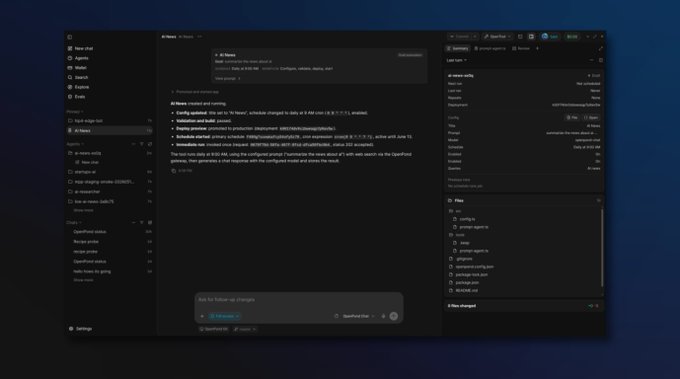The width and height of the screenshot is (680, 379).
Task: Open package-lock.json in Files list
Action: 471,275
